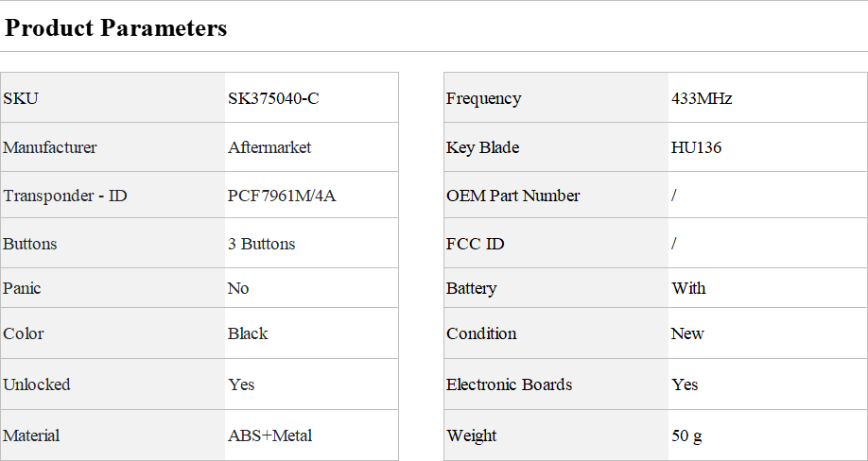
Task: Click the Color value Black
Action: point(248,333)
